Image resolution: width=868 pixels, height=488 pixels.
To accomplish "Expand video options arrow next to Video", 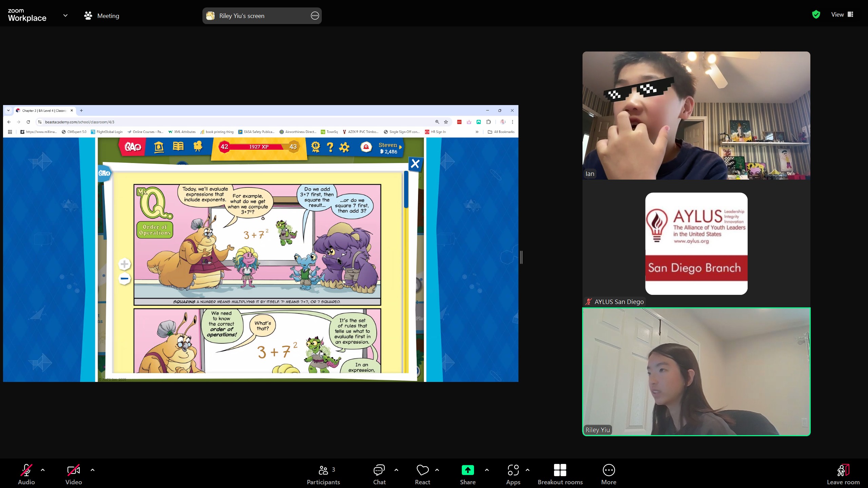I will click(x=93, y=470).
